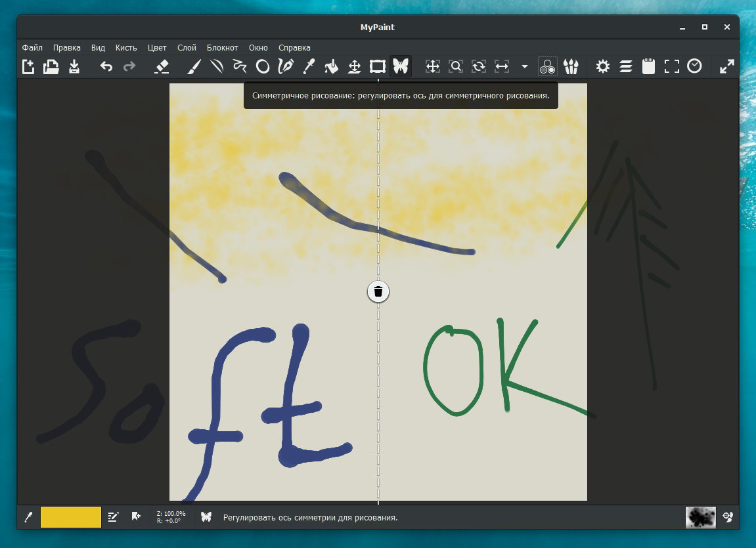Select the layer move tool
This screenshot has width=756, height=548.
point(355,66)
